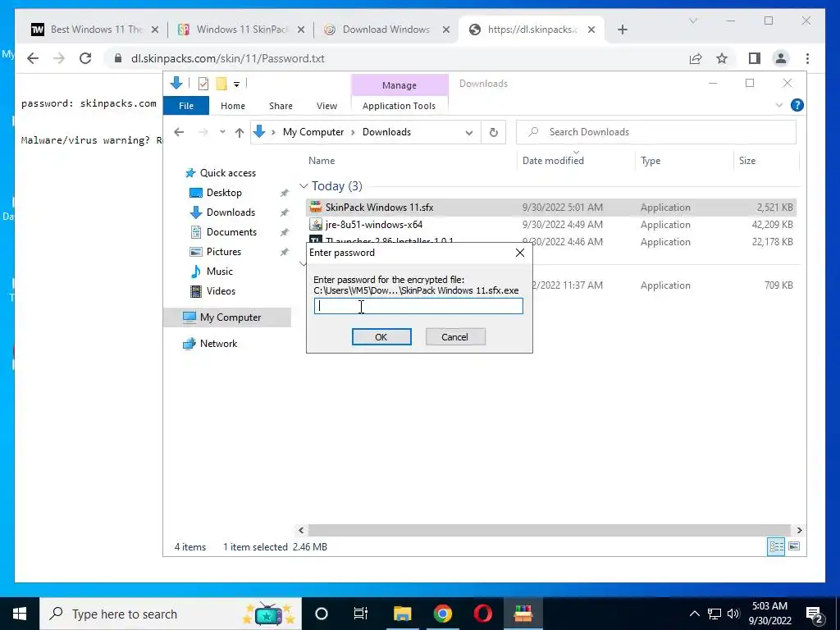The width and height of the screenshot is (840, 630).
Task: Click the password input field
Action: pyautogui.click(x=418, y=306)
